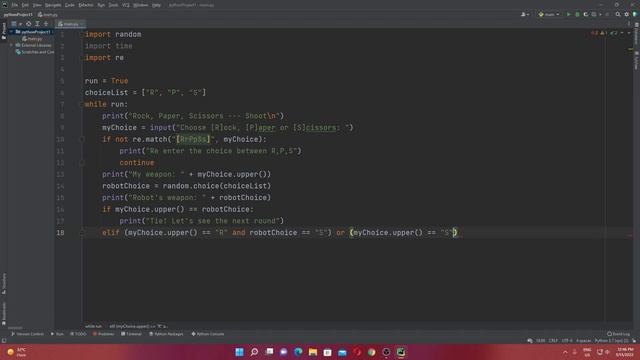
Task: Open File Explorer from taskbar
Action: (x=313, y=352)
